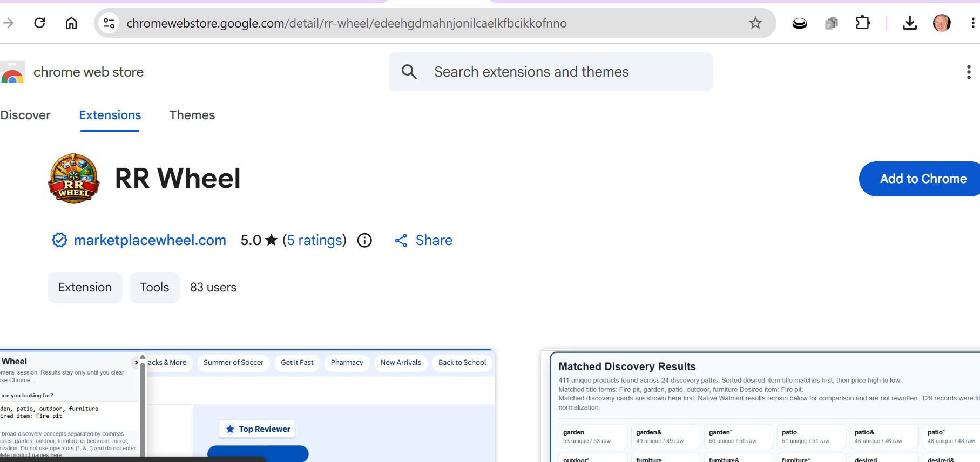The image size is (980, 462).
Task: Click Summer of Soccer chip in screenshot
Action: 233,363
